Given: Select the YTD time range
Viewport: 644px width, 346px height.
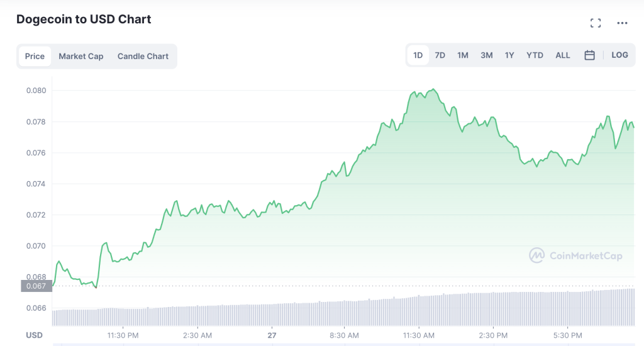Looking at the screenshot, I should pyautogui.click(x=535, y=55).
